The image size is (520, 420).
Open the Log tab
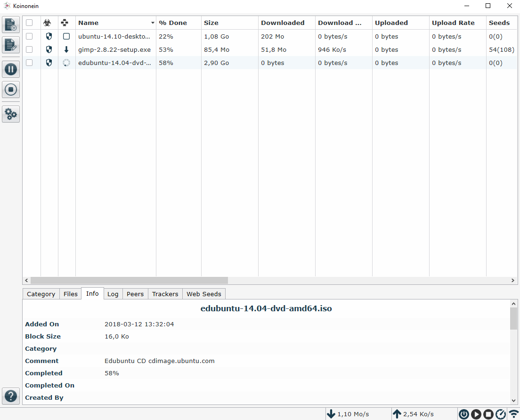click(113, 294)
